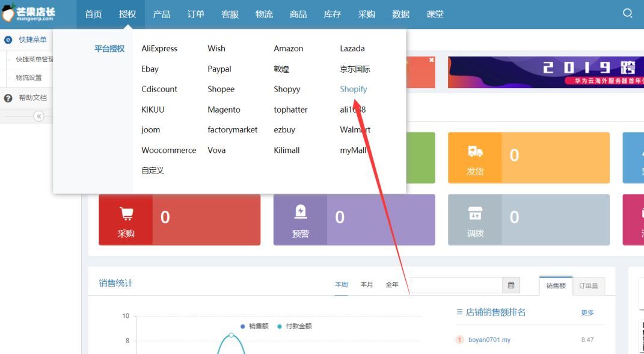Open the 商品 menu
Viewport: 644px width, 354px height.
tap(298, 14)
